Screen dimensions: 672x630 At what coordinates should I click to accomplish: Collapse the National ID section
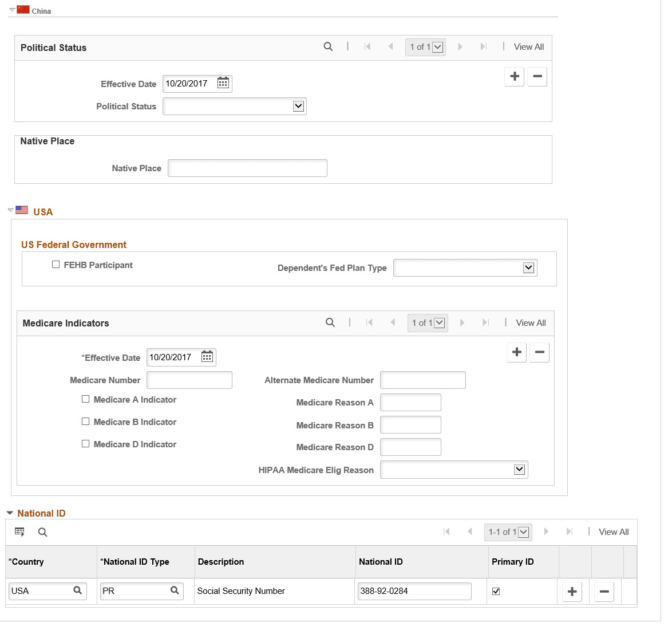pyautogui.click(x=9, y=513)
